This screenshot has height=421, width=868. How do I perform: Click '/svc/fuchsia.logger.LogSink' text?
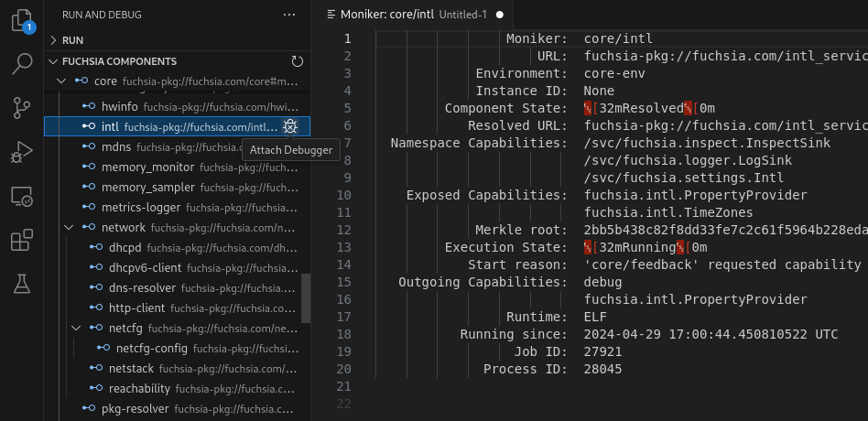click(688, 160)
